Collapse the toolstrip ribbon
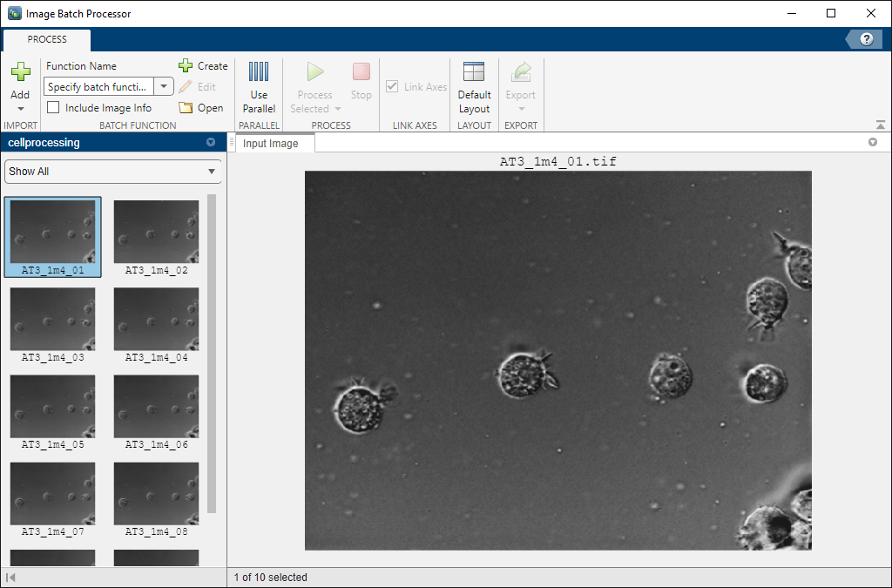 [882, 125]
